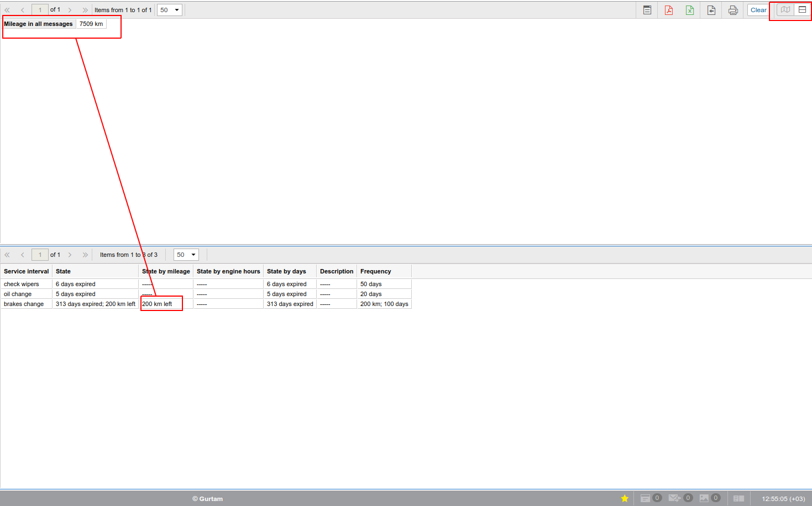Click the Service interval column header
Viewport: 812px width, 506px height.
26,271
